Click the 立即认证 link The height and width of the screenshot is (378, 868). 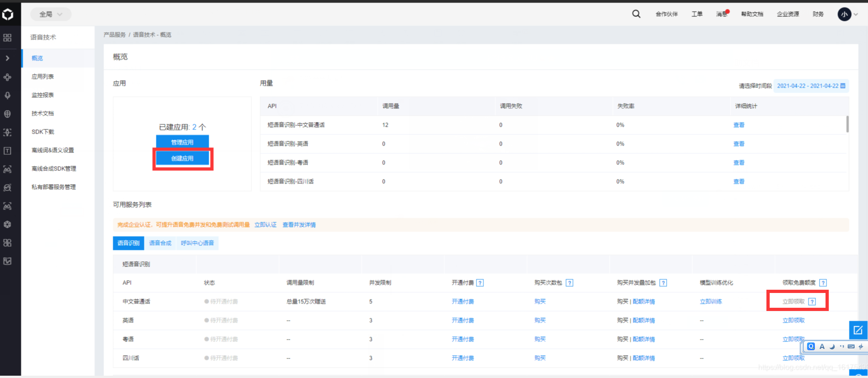coord(265,225)
